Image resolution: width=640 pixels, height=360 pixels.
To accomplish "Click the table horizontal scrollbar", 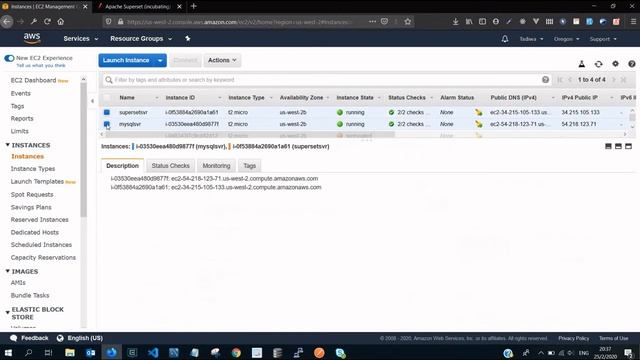I will (x=250, y=134).
